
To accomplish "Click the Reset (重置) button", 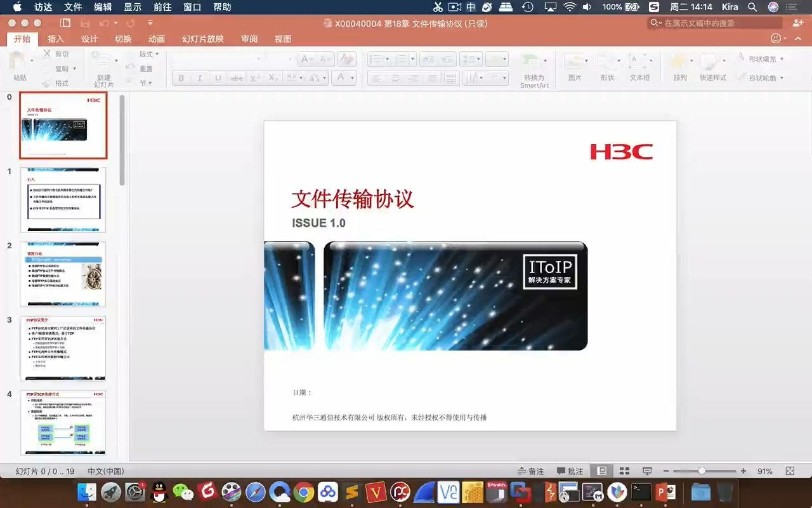I will point(140,69).
